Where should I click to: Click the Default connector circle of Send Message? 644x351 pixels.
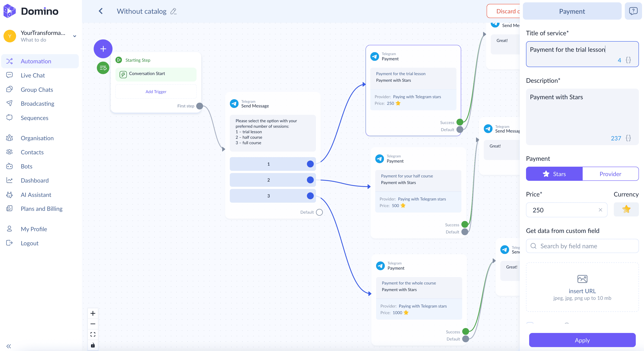point(319,212)
